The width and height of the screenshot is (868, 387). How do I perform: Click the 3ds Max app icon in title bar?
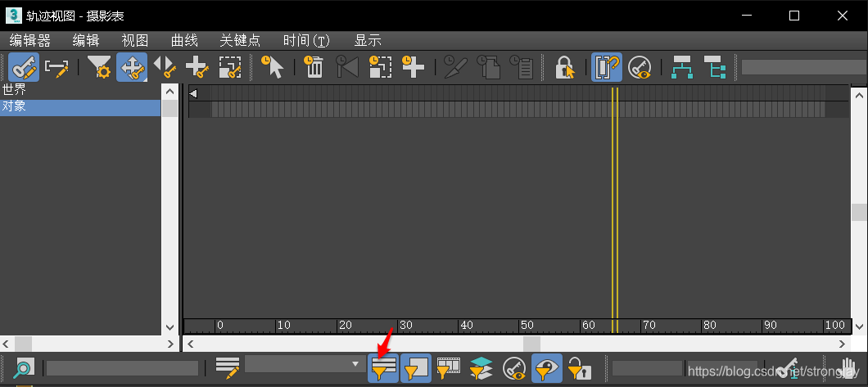[x=14, y=15]
